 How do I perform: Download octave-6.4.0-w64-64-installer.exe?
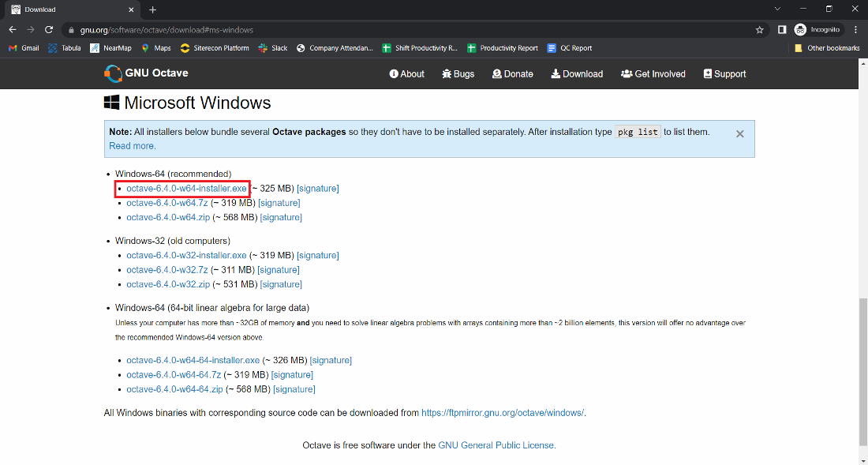pos(193,360)
